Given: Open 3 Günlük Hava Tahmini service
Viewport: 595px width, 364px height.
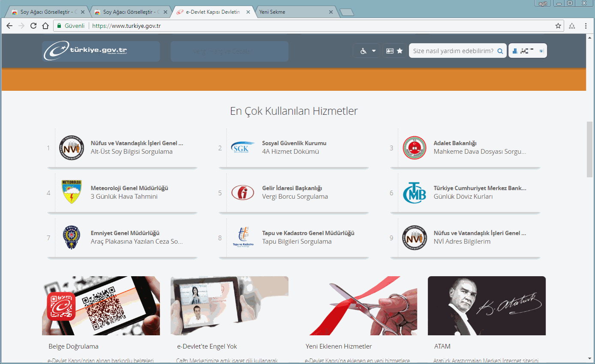Looking at the screenshot, I should [x=124, y=197].
